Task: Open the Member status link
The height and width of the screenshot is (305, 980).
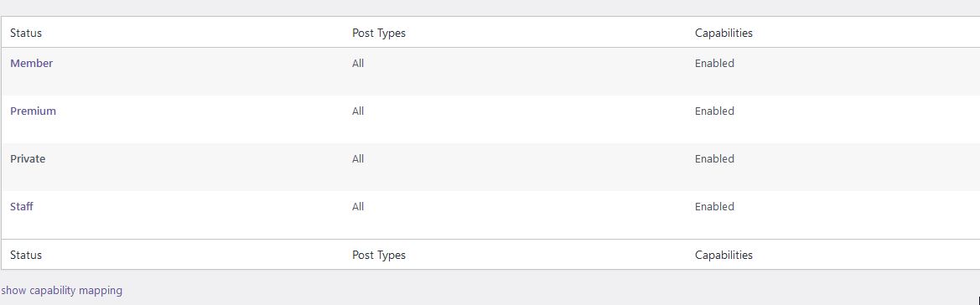Action: pyautogui.click(x=31, y=63)
